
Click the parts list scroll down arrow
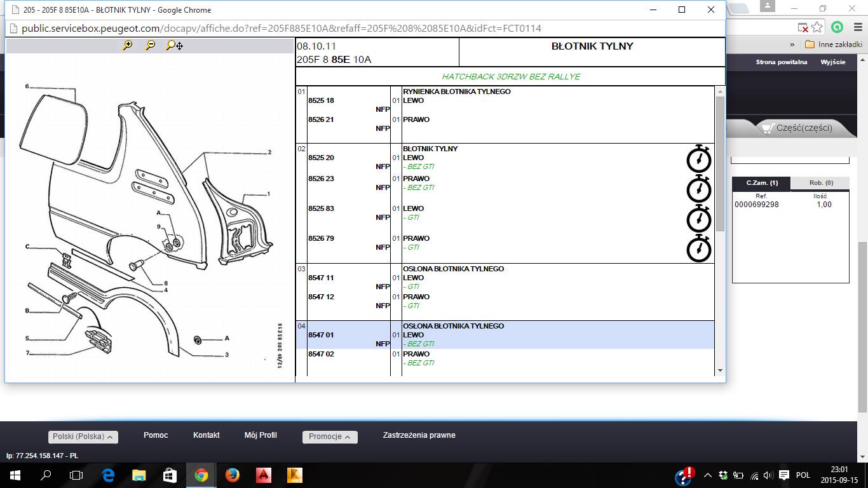[x=720, y=370]
